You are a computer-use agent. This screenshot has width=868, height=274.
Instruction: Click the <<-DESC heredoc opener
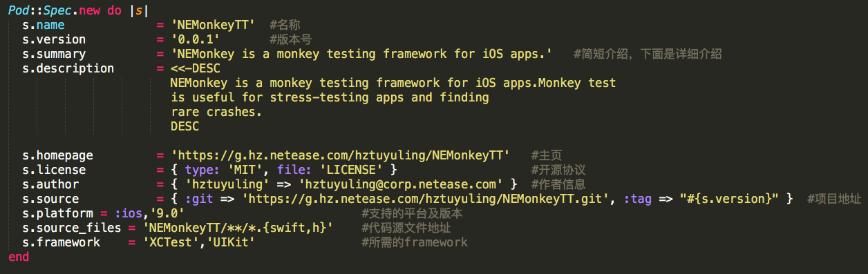point(196,69)
